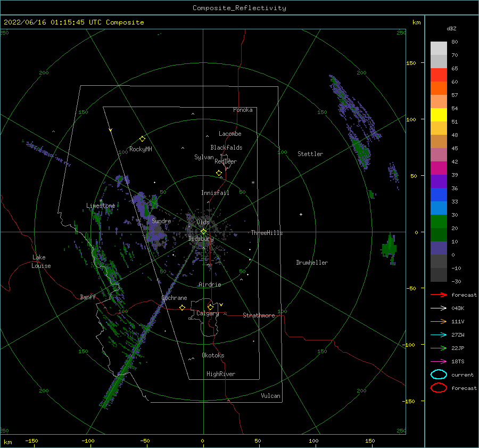Click the Limestone label

101,206
